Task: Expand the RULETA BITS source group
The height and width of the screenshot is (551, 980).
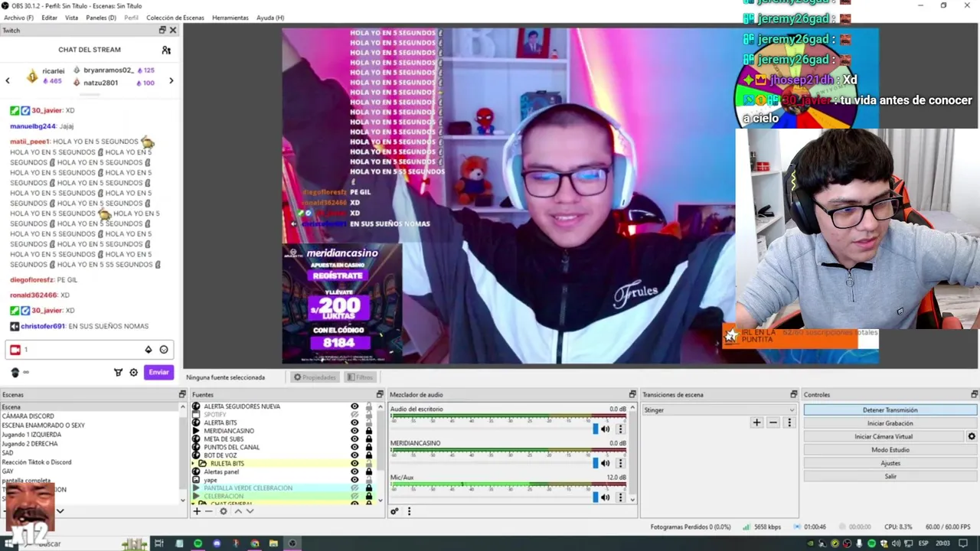Action: (194, 464)
